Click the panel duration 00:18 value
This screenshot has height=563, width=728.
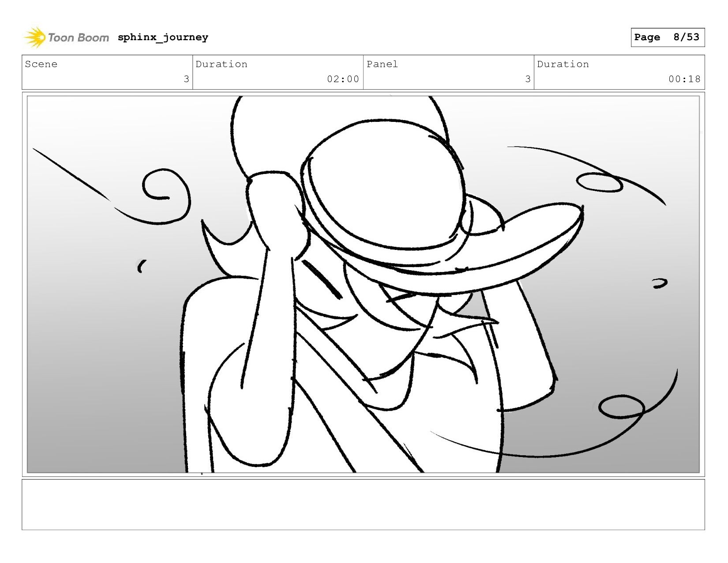tap(684, 79)
